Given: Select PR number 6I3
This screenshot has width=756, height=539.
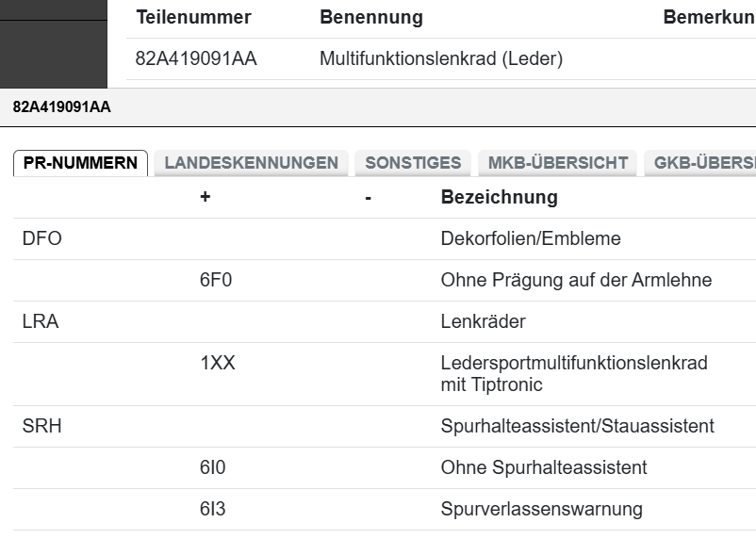Looking at the screenshot, I should [213, 509].
